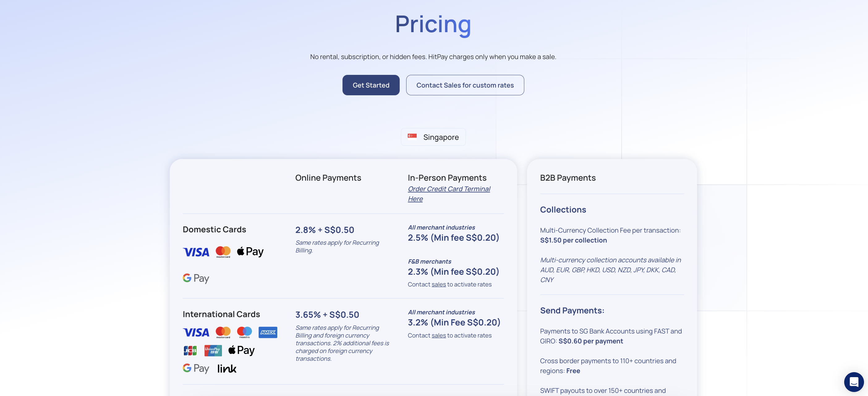Click the JCB logo under International Cards
This screenshot has height=396, width=868.
[190, 351]
